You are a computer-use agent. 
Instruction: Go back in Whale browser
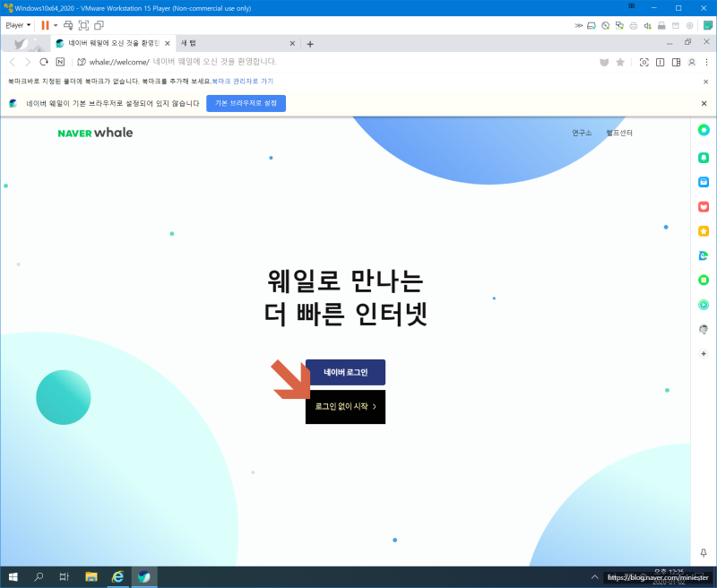point(13,62)
